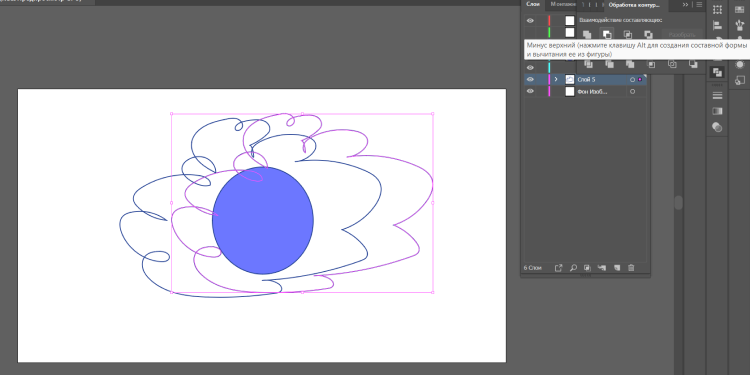Image resolution: width=750 pixels, height=375 pixels.
Task: Switch to the Монтажные области tab
Action: 562,4
